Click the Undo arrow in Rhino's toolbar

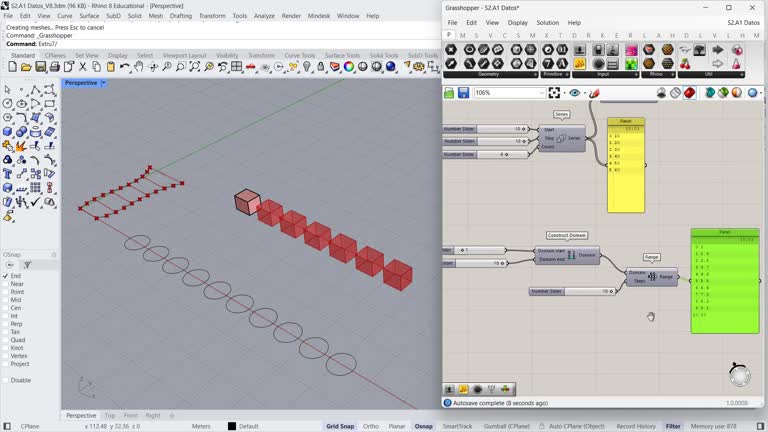(126, 67)
